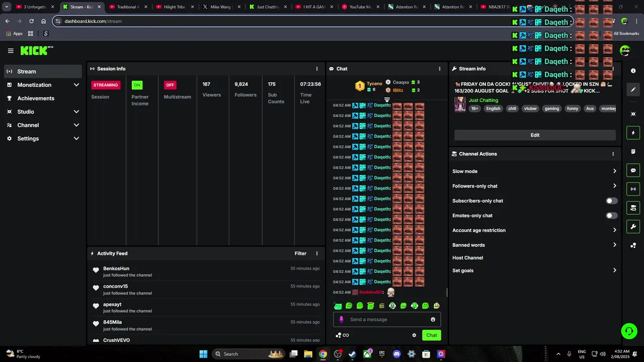Open Discord from the taskbar
This screenshot has width=644, height=362.
(396, 354)
